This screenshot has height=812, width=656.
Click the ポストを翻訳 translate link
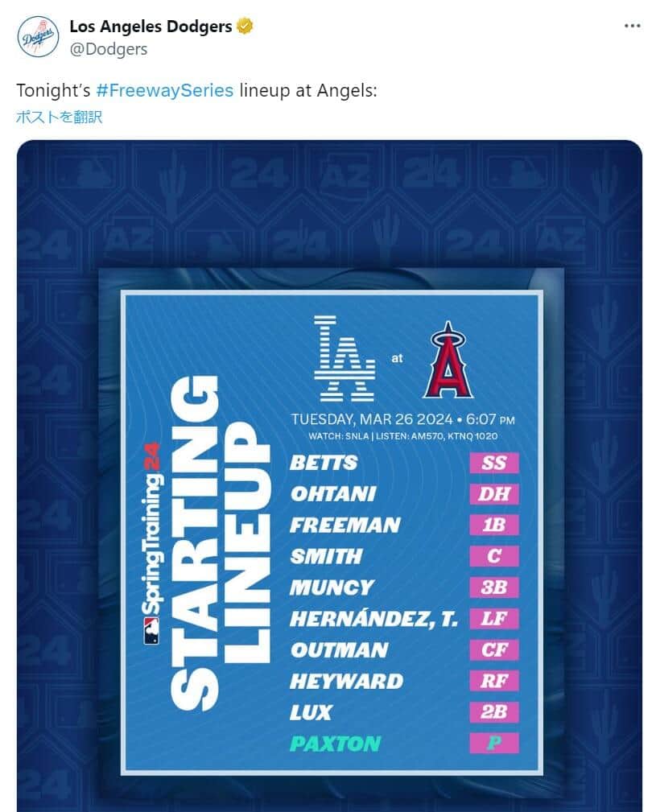[x=60, y=117]
